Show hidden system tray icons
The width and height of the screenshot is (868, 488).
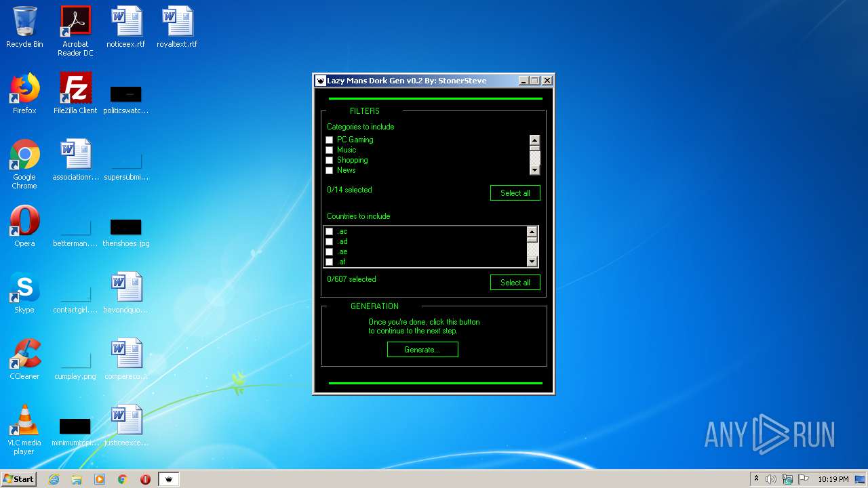[756, 479]
